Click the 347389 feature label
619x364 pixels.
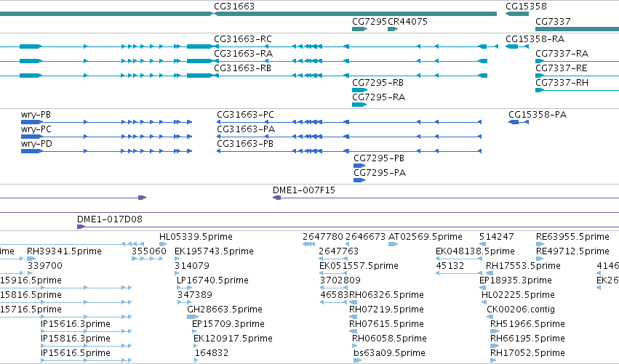tap(195, 295)
